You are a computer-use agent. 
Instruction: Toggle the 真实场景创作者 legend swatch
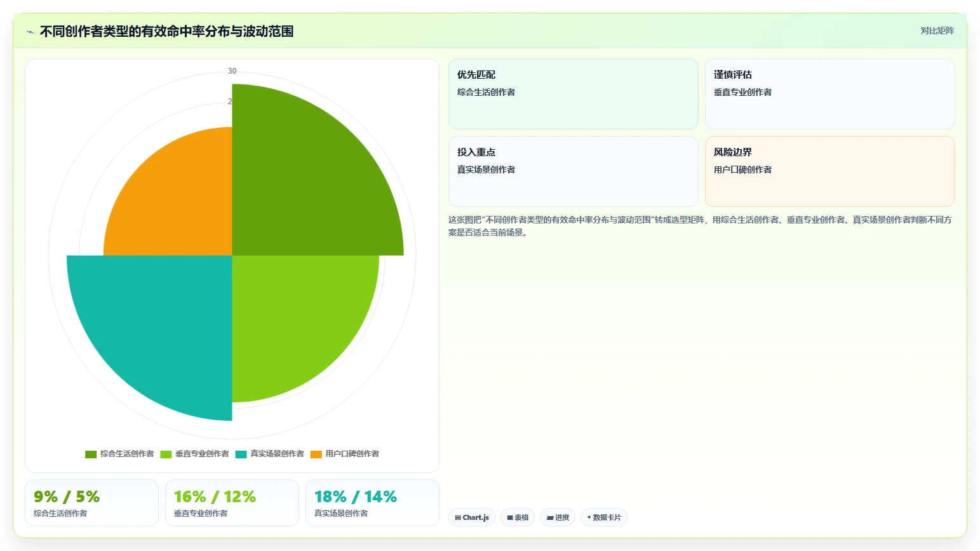click(x=241, y=454)
